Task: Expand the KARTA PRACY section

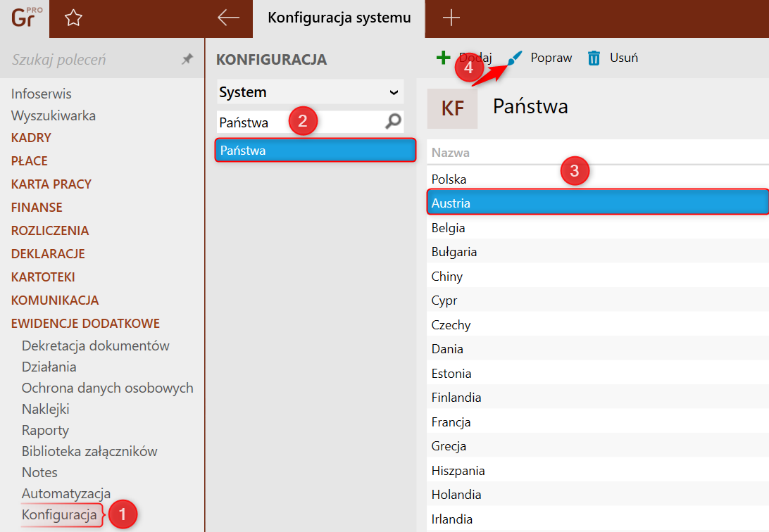Action: pos(51,184)
